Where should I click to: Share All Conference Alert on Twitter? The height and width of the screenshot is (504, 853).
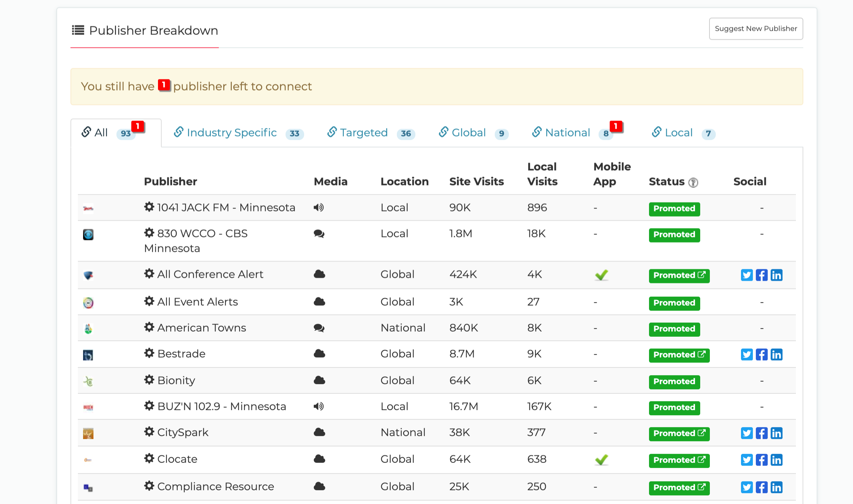tap(747, 275)
